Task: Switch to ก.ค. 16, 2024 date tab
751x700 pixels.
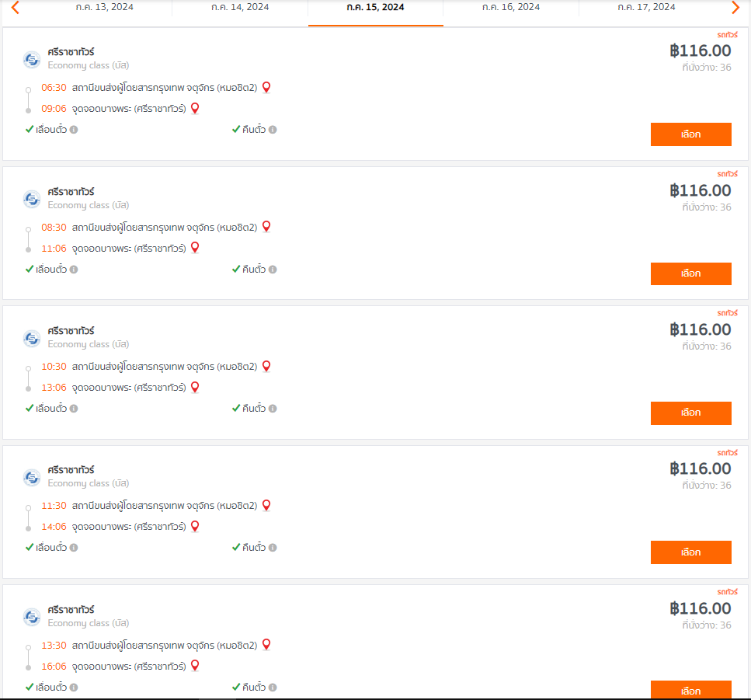Action: point(510,7)
